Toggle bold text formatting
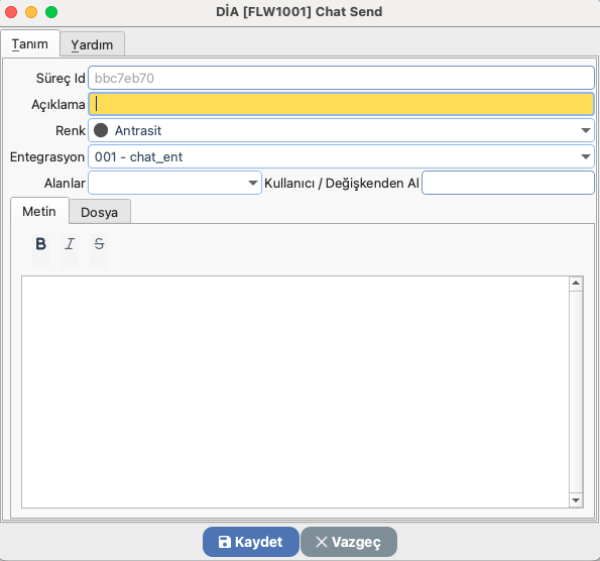The image size is (600, 561). 41,244
